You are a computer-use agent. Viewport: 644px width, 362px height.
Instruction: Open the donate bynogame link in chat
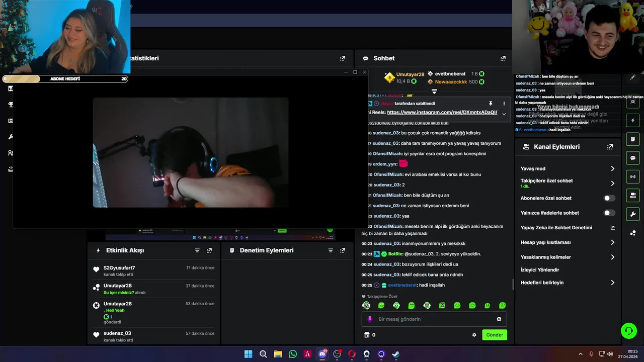[409, 123]
